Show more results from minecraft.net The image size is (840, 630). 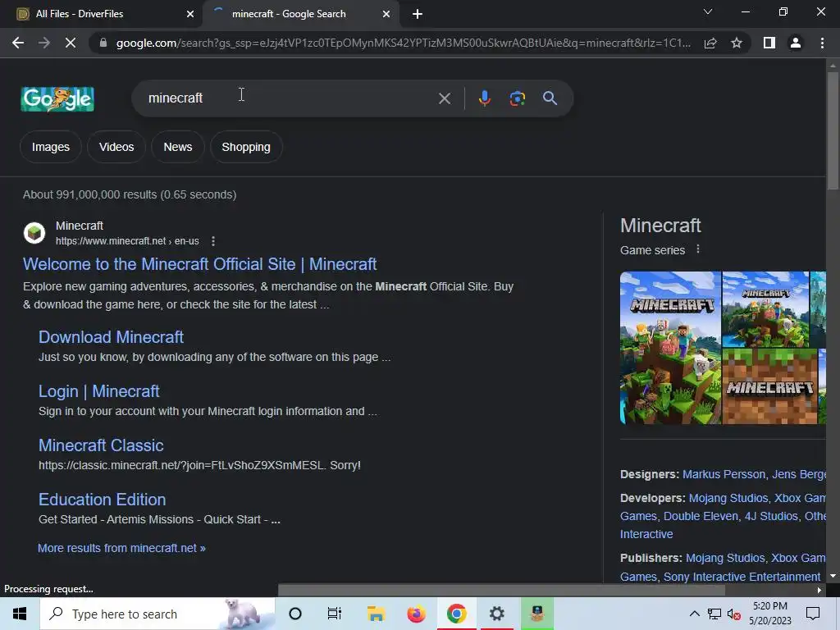pos(121,548)
